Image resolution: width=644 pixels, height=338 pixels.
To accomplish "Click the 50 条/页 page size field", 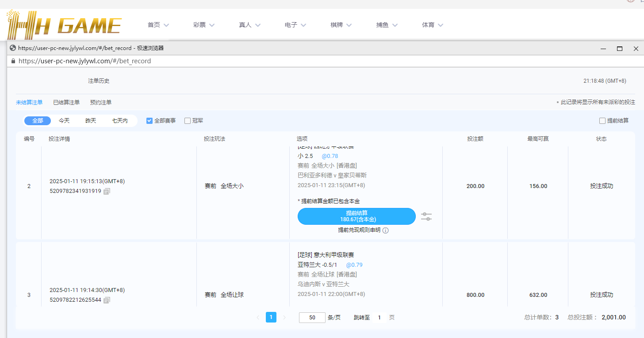I will point(312,318).
